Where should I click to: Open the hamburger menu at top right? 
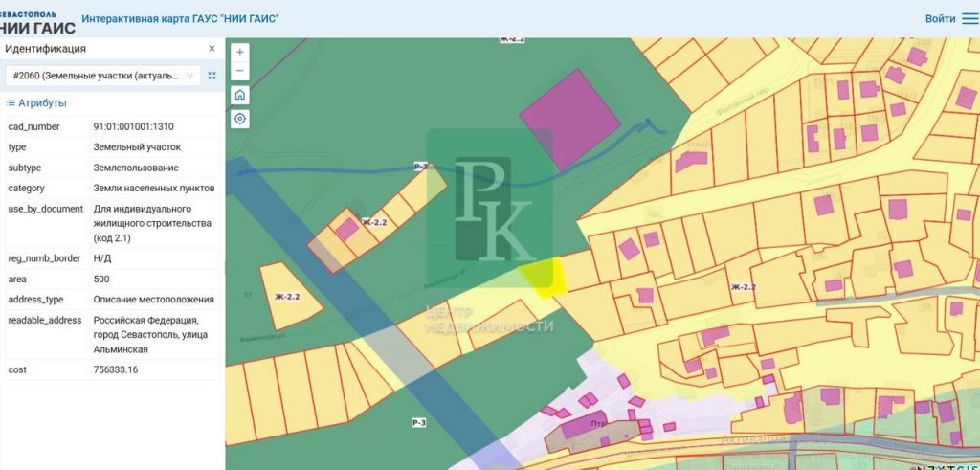[969, 18]
